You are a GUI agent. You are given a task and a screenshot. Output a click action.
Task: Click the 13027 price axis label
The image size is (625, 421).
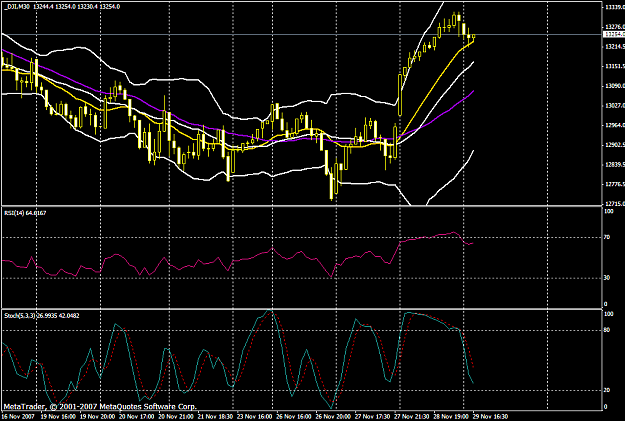click(x=614, y=106)
